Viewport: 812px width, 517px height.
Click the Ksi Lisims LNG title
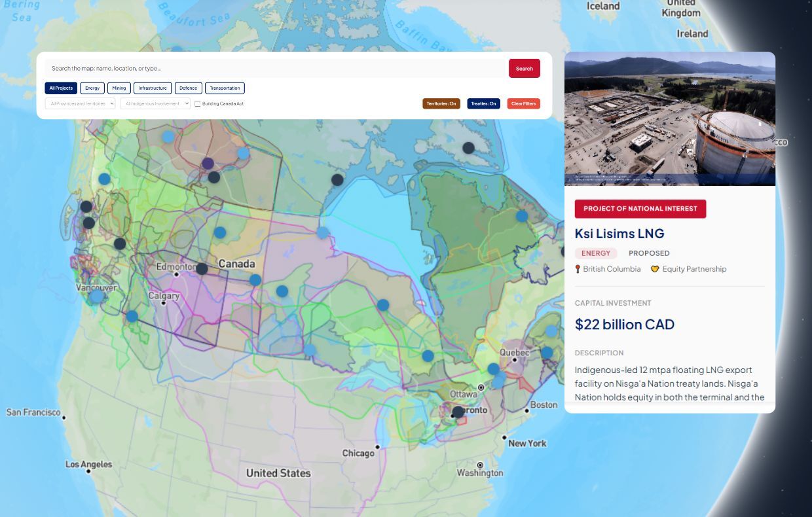click(619, 234)
